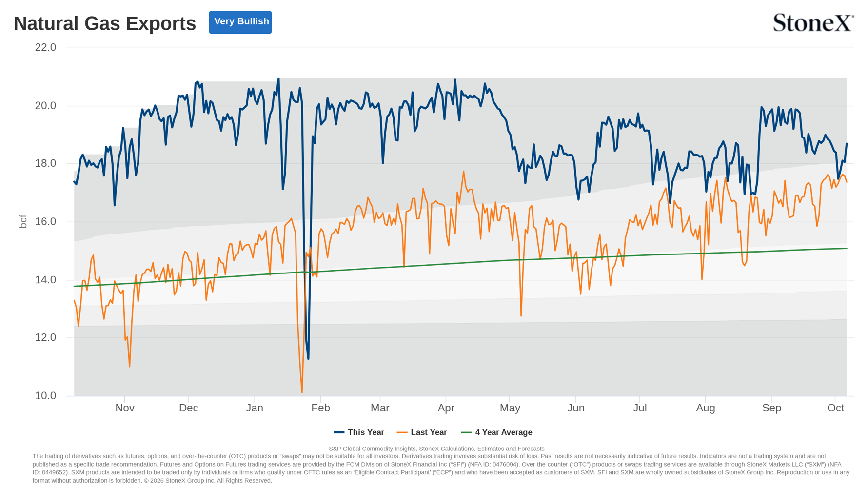Click the Feb x-axis label
This screenshot has width=868, height=488.
coord(320,408)
